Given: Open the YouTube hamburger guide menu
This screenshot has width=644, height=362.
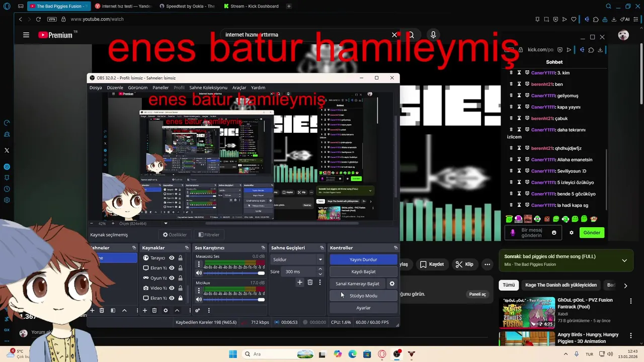Looking at the screenshot, I should coord(26,35).
